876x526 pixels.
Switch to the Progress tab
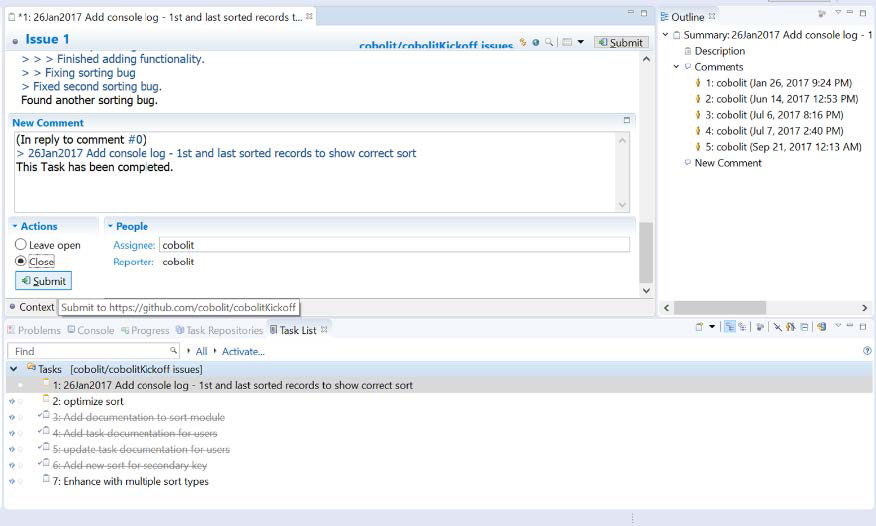[x=145, y=330]
